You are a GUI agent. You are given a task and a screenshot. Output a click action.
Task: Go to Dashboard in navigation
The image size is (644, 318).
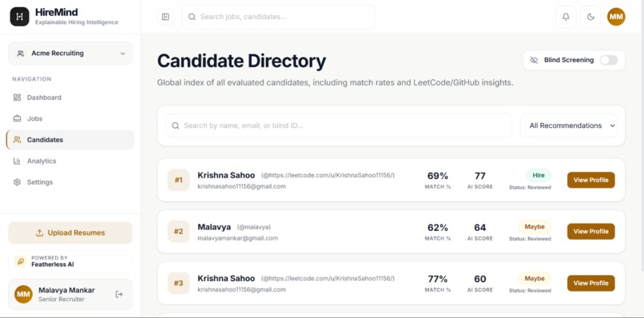[70, 97]
